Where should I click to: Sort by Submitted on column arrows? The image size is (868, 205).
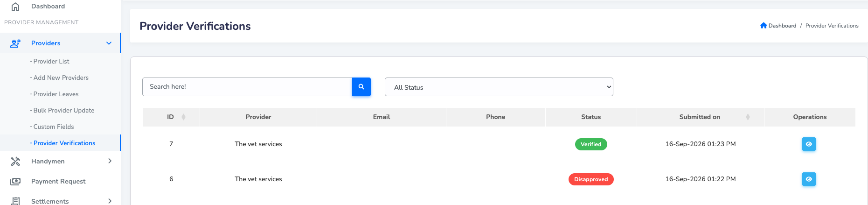(748, 117)
